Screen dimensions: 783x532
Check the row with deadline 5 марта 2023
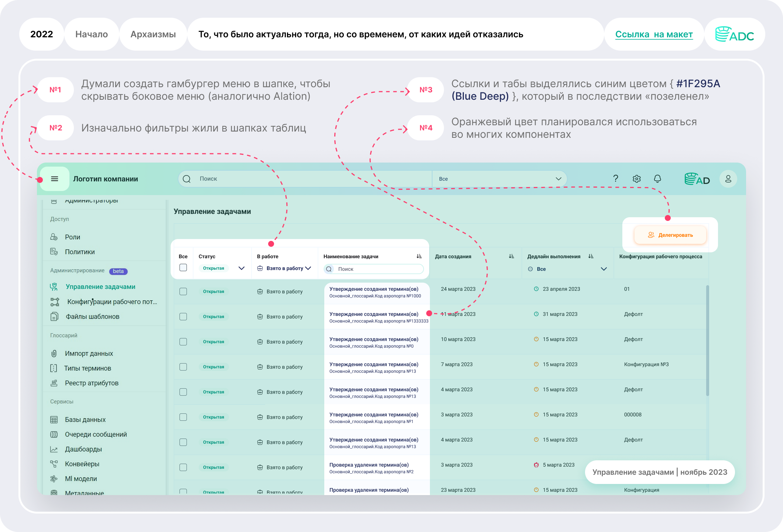(x=183, y=467)
